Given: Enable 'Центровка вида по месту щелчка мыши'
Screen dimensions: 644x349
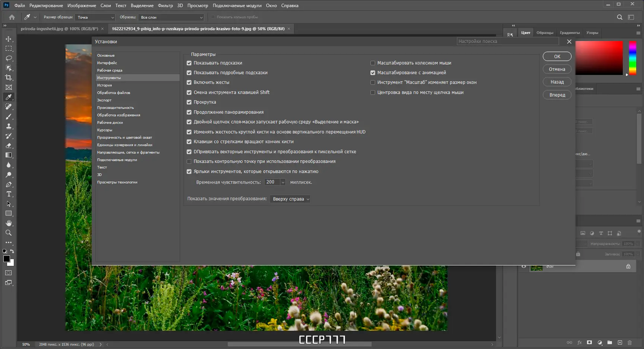Looking at the screenshot, I should pyautogui.click(x=373, y=92).
